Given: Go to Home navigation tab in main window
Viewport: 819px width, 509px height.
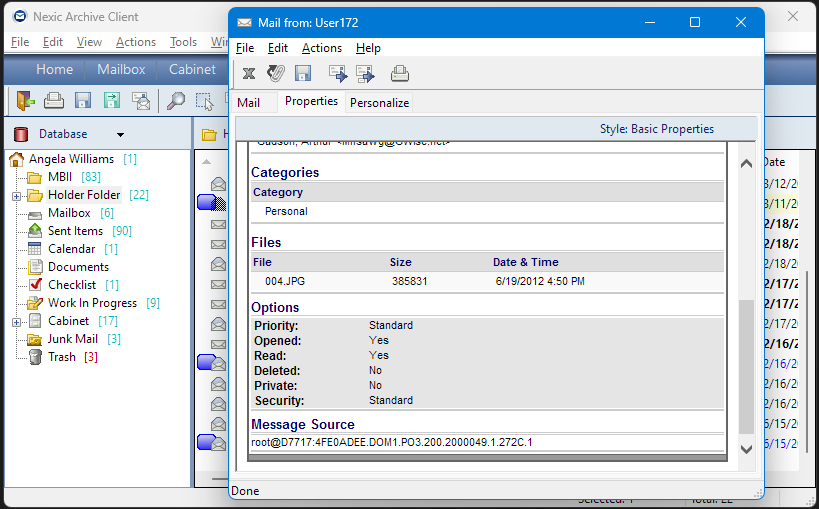Looking at the screenshot, I should [54, 70].
